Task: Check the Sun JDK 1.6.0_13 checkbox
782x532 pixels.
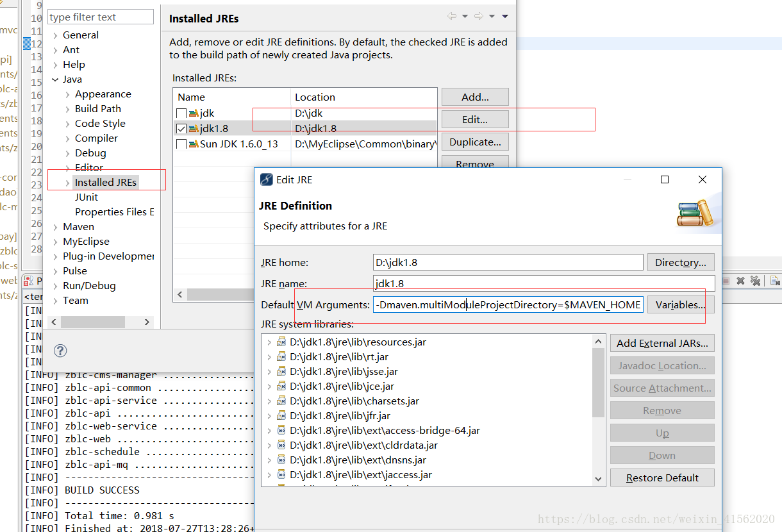Action: click(x=181, y=144)
